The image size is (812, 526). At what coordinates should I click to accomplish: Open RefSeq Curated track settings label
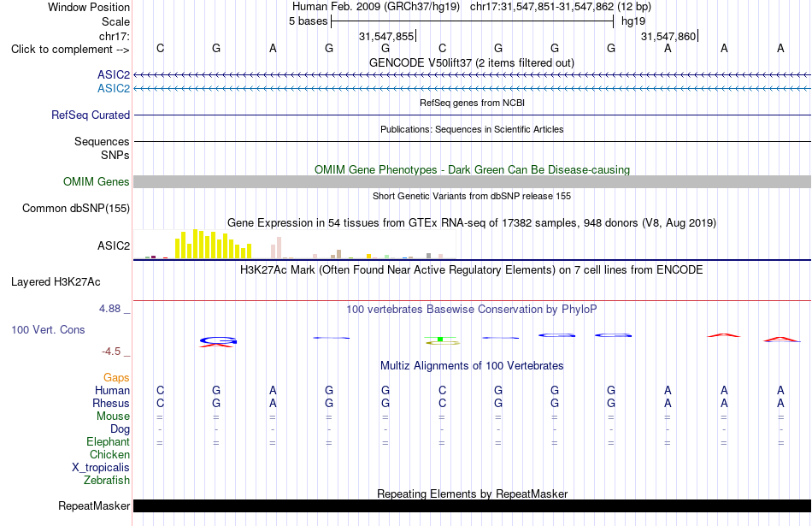(x=91, y=115)
